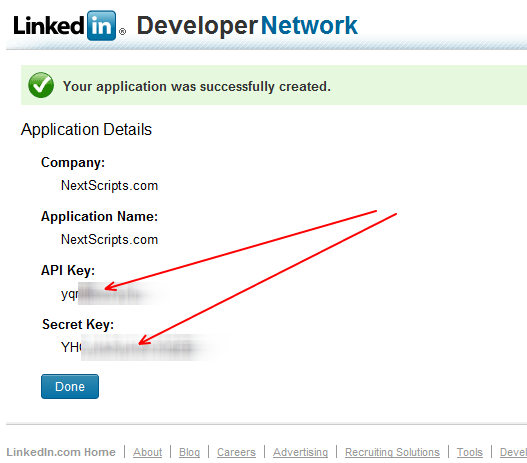Click the LinkedIn logo icon
The width and height of the screenshot is (527, 463).
point(101,26)
